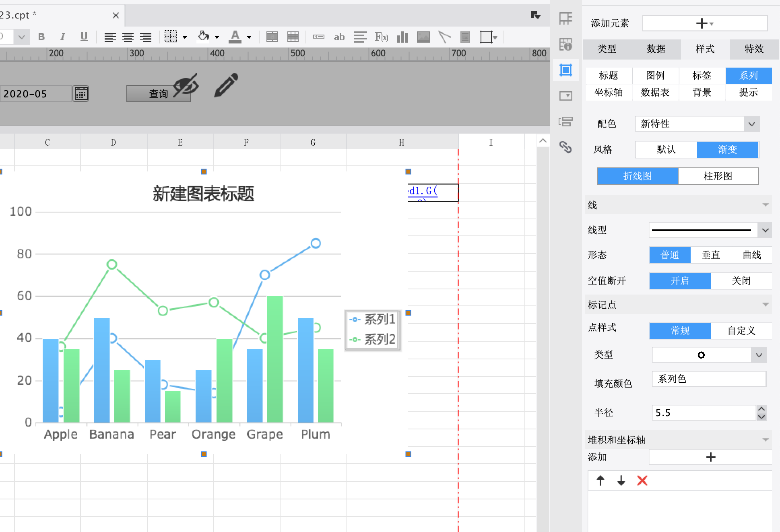Align text left
The height and width of the screenshot is (532, 780).
click(x=110, y=37)
